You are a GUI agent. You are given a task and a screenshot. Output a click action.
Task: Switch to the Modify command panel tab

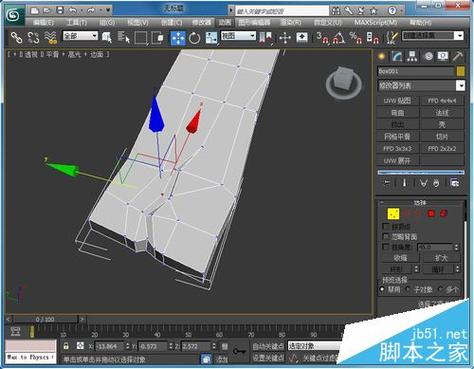point(397,56)
